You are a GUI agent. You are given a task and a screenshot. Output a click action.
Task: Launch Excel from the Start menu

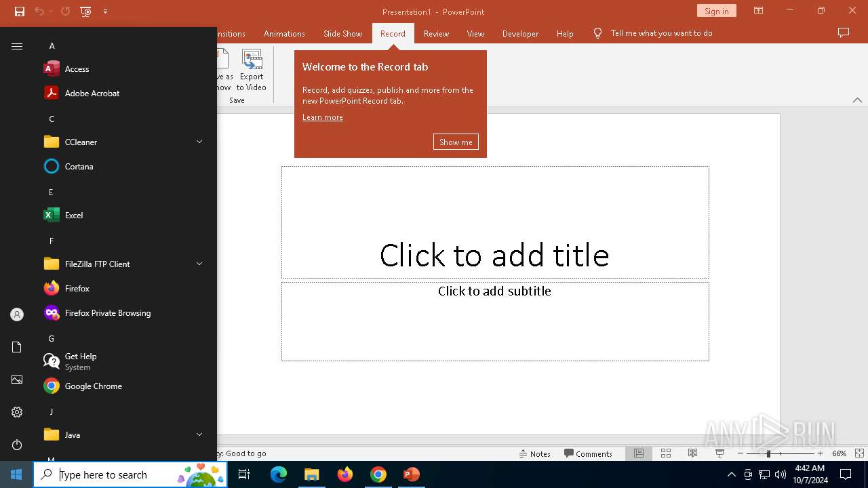pos(125,215)
